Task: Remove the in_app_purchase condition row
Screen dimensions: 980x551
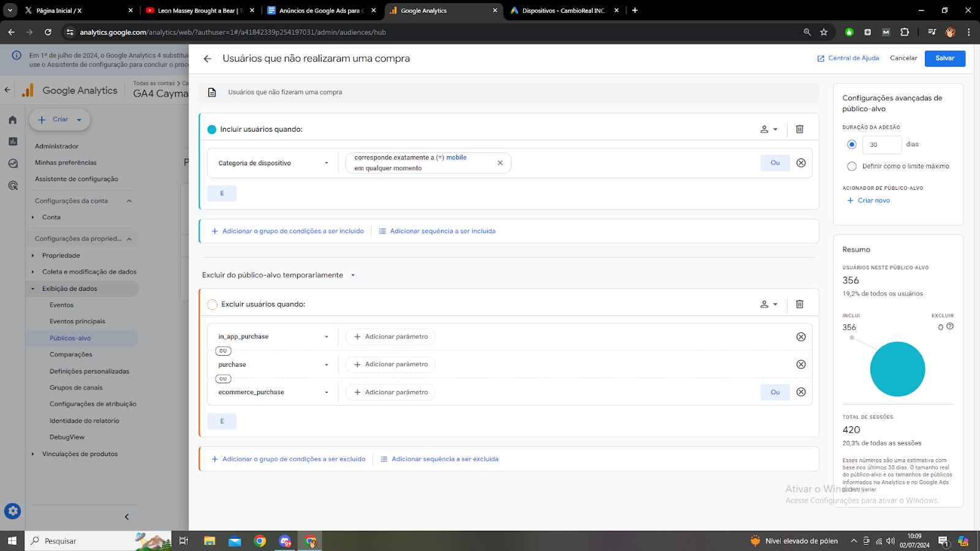Action: click(x=801, y=337)
